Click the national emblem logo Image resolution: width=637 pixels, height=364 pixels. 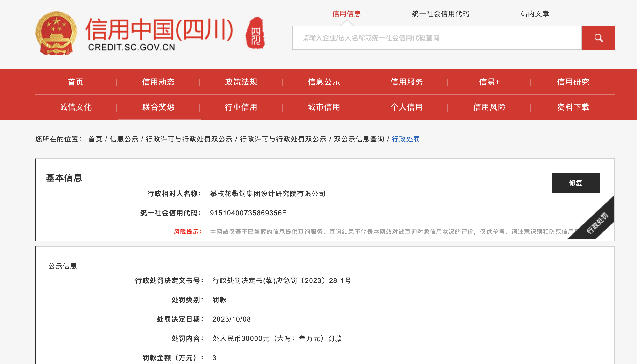click(56, 33)
